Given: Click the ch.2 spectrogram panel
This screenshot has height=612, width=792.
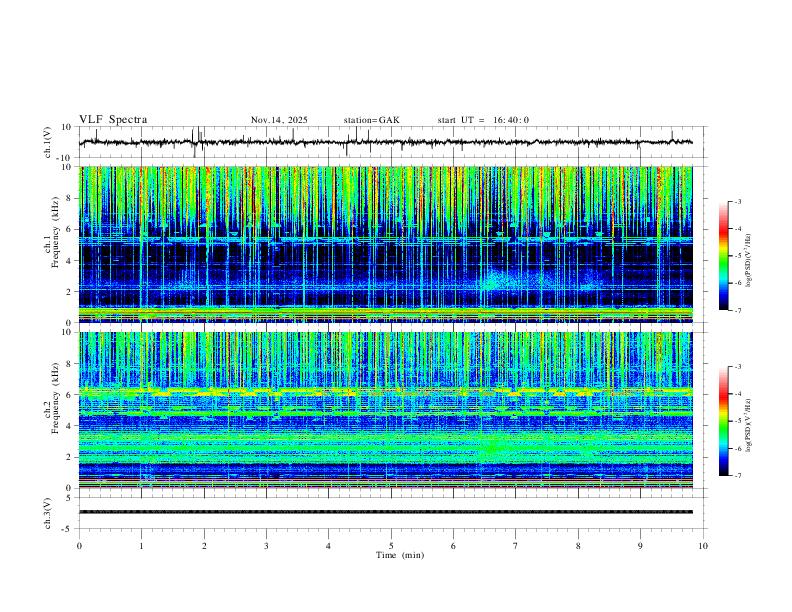Looking at the screenshot, I should click(386, 410).
